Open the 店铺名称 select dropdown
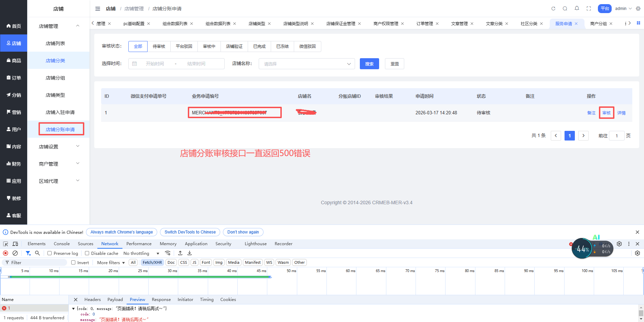644x322 pixels. (307, 64)
